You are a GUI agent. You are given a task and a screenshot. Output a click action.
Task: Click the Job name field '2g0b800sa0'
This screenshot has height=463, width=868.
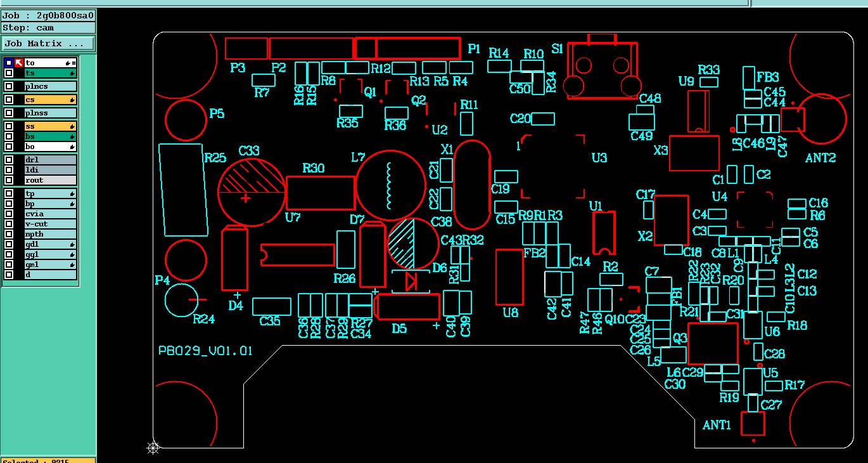pyautogui.click(x=48, y=15)
